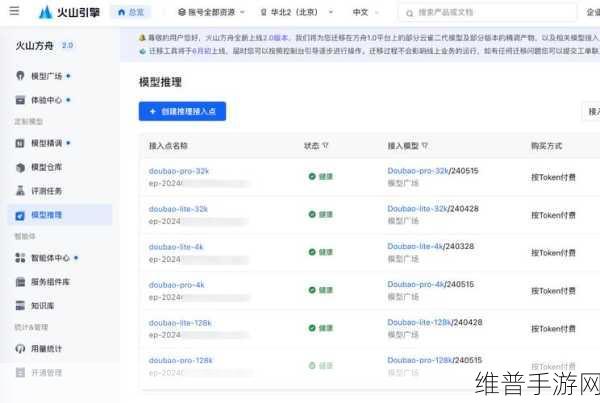600x403 pixels.
Task: Open the 2.0版本 link in the notice
Action: 275,38
